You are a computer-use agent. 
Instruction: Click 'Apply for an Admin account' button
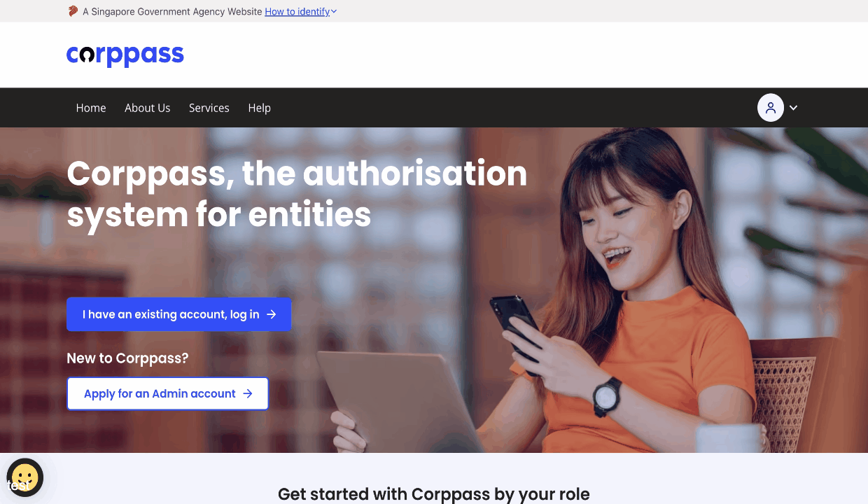pyautogui.click(x=167, y=393)
